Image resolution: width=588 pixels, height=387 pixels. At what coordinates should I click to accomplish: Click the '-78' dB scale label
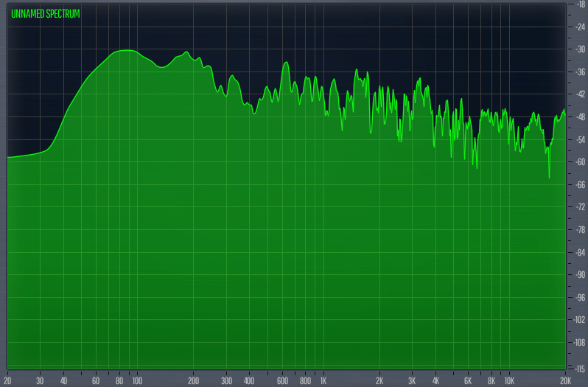[580, 230]
